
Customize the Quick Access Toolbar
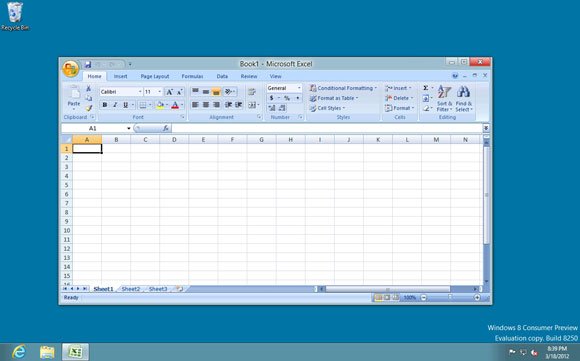coord(130,64)
